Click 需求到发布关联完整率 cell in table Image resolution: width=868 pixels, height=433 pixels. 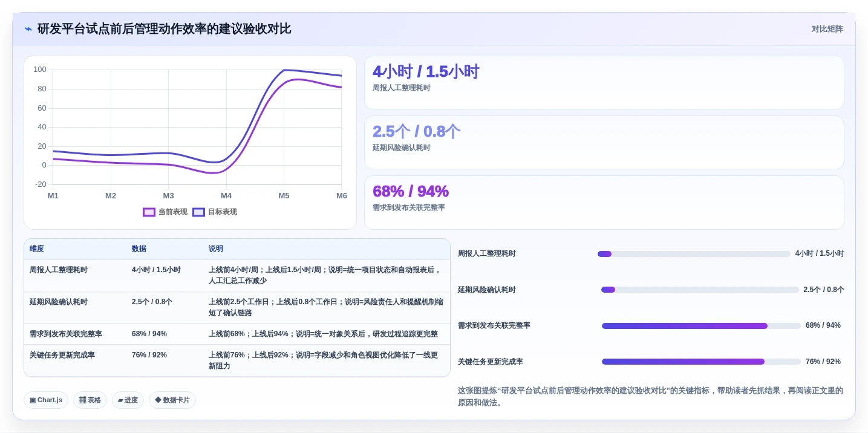[x=66, y=334]
